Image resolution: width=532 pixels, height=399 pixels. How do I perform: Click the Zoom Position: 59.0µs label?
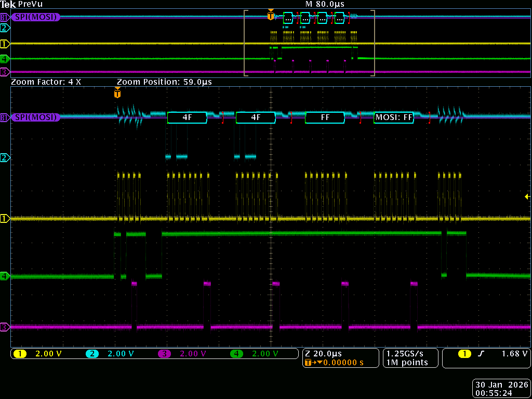click(x=164, y=82)
